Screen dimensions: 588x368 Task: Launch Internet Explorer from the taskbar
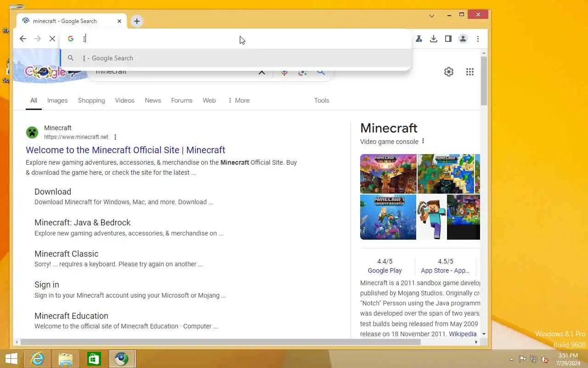click(37, 359)
